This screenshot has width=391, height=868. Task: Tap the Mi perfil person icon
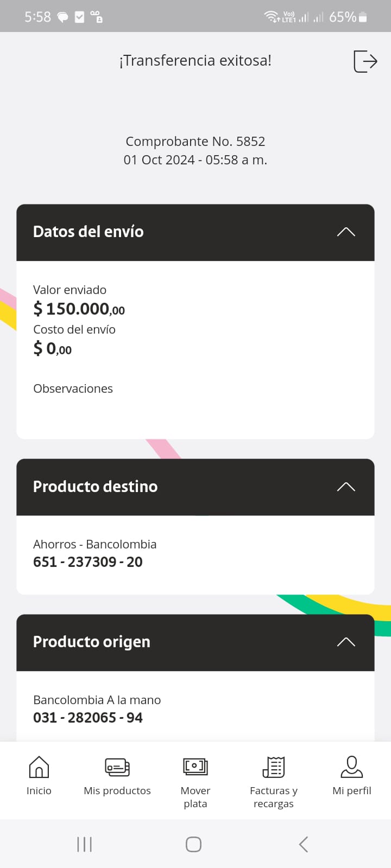click(x=352, y=767)
